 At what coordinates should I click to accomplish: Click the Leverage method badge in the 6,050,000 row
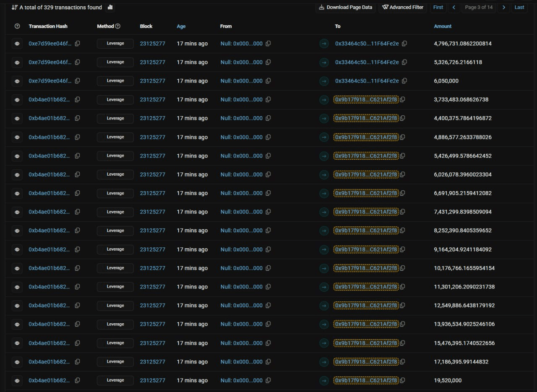click(115, 81)
